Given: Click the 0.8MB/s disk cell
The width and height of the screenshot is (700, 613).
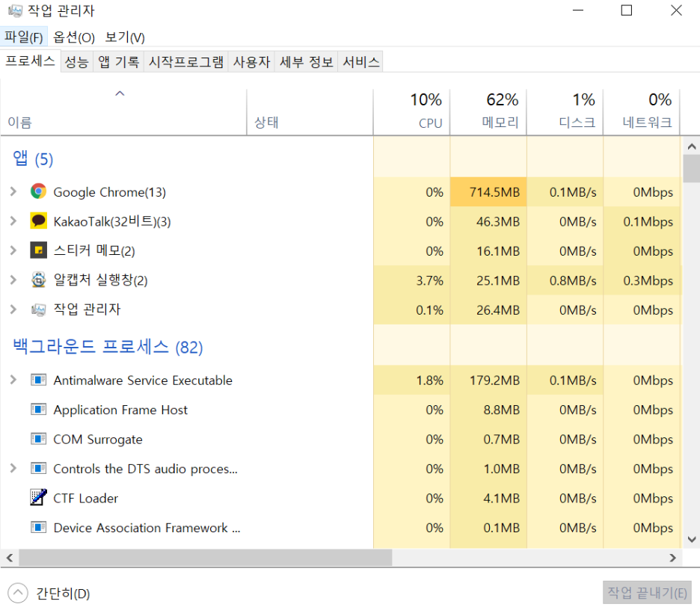Looking at the screenshot, I should 565,280.
